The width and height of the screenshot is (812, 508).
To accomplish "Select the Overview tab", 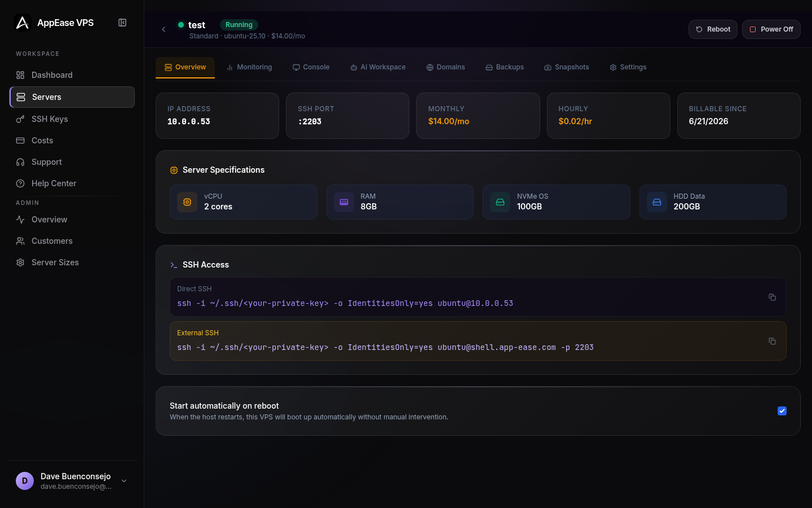I will click(x=185, y=67).
